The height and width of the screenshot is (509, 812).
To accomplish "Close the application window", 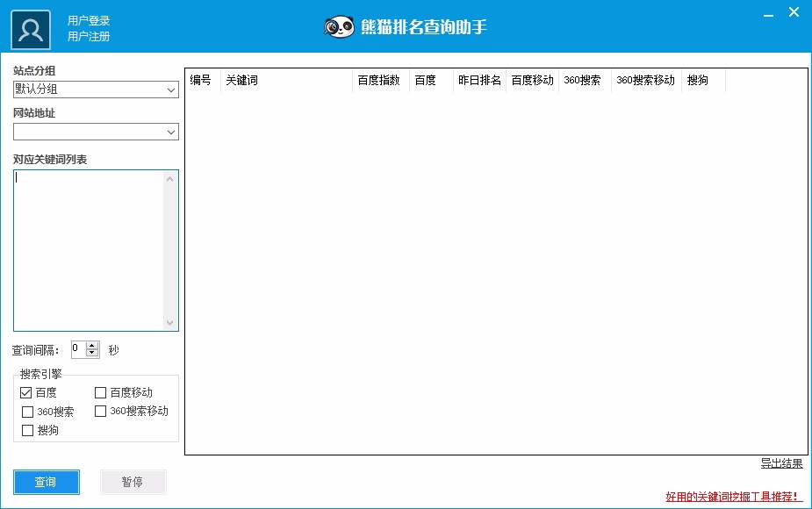I will coord(794,12).
